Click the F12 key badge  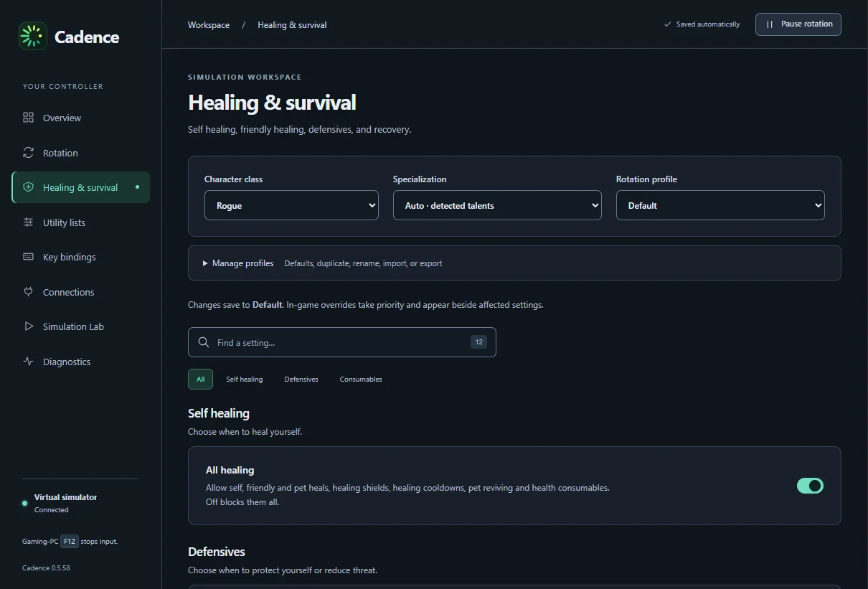click(69, 542)
